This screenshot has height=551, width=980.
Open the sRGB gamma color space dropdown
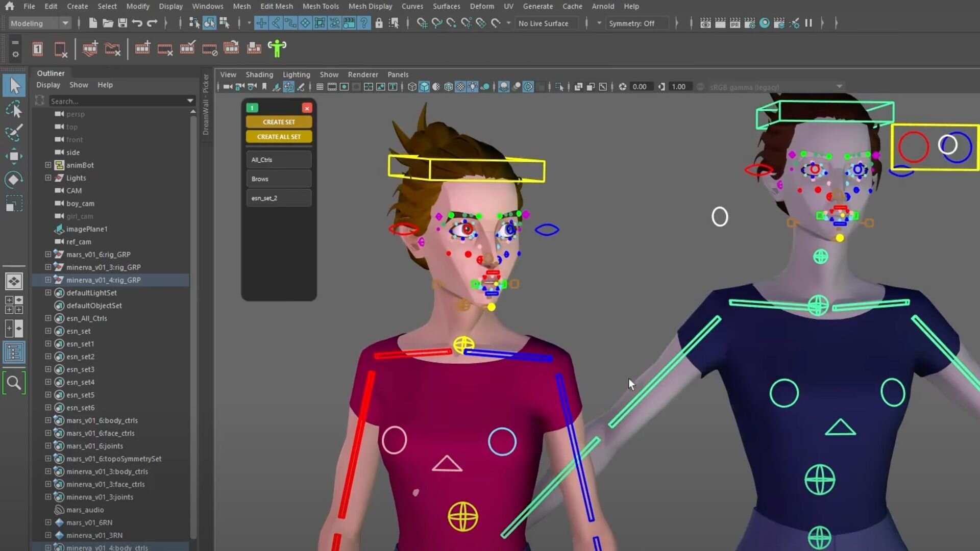pyautogui.click(x=839, y=87)
